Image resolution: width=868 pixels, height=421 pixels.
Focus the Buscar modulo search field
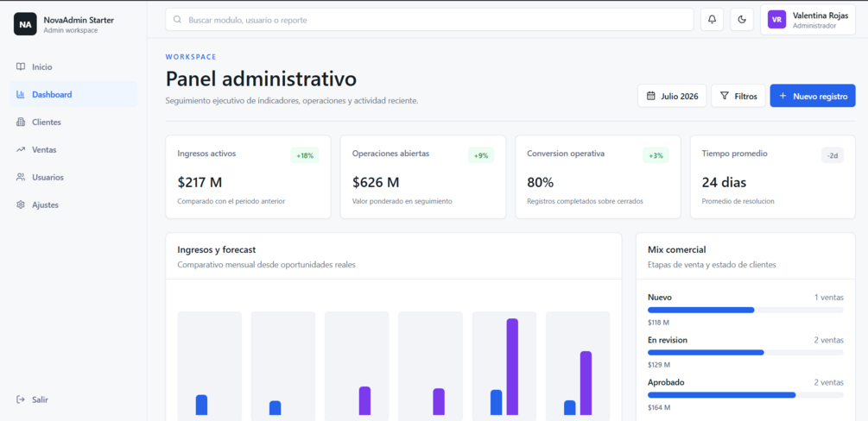[429, 20]
